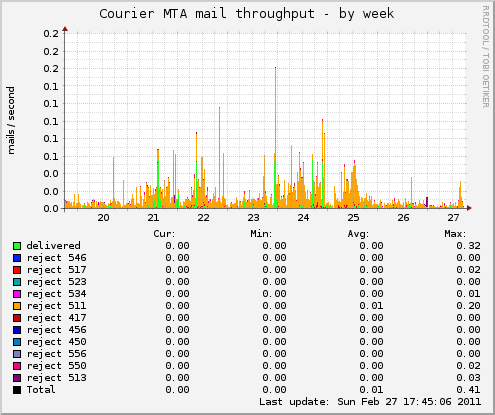This screenshot has width=495, height=415.
Task: Click the 'reject 523' legend label
Action: pos(56,282)
